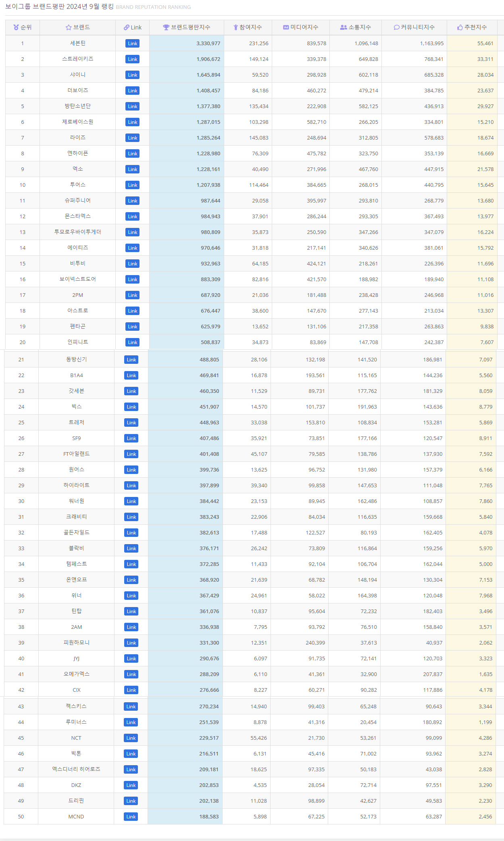Viewport: 504px width, 841px height.
Task: Follow the Link button for 2PM
Action: (x=133, y=295)
